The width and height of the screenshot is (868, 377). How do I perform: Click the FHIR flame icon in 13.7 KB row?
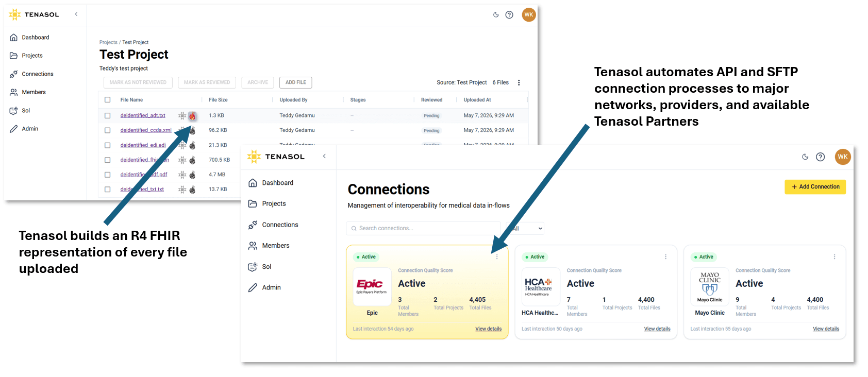pos(192,190)
